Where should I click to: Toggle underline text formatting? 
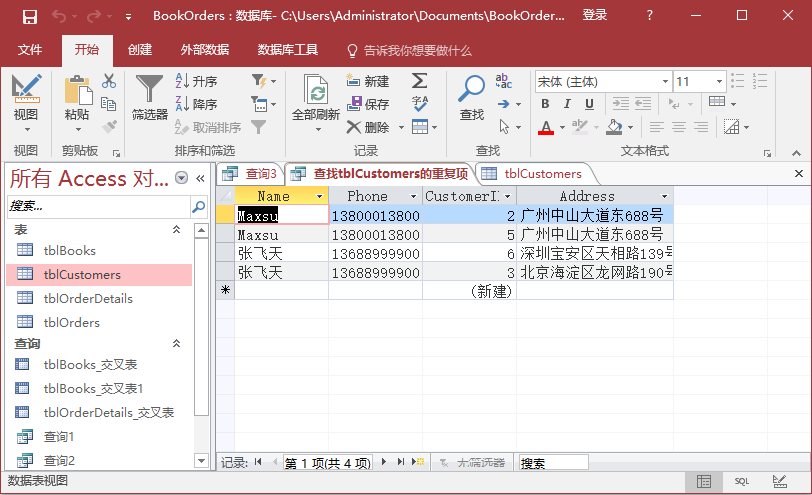coord(588,104)
